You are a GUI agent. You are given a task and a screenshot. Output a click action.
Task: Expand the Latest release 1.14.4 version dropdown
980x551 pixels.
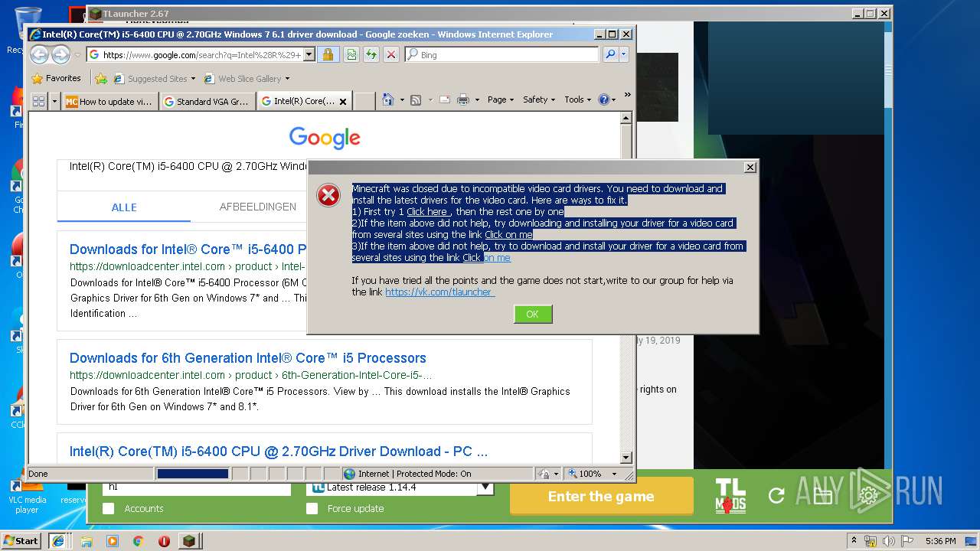tap(487, 487)
